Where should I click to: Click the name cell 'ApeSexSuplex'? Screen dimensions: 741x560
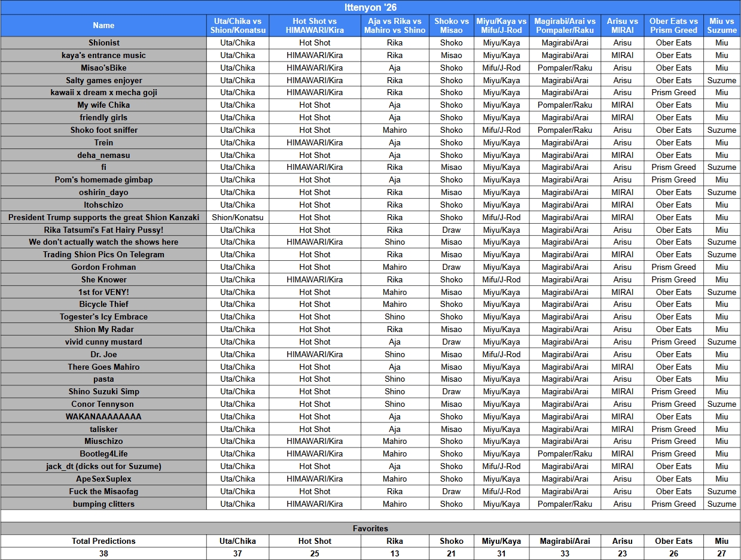(103, 479)
